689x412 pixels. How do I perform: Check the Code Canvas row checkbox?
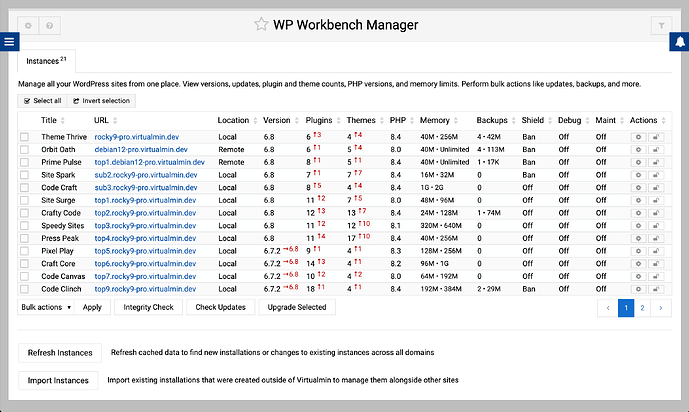tap(25, 276)
